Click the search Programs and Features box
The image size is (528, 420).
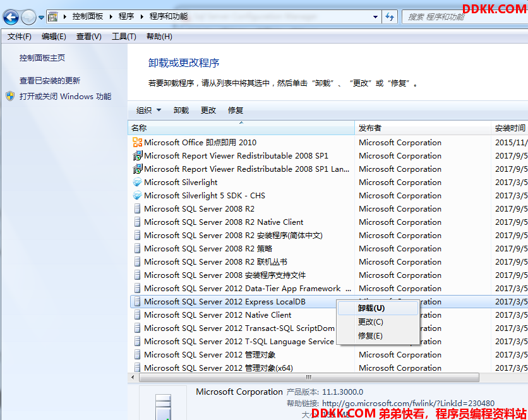[x=465, y=17]
